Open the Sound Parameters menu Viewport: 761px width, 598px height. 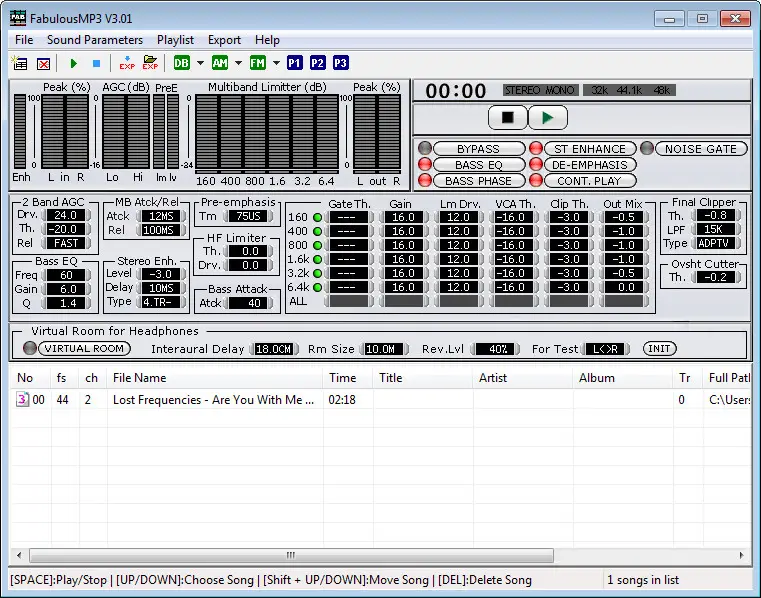[95, 40]
